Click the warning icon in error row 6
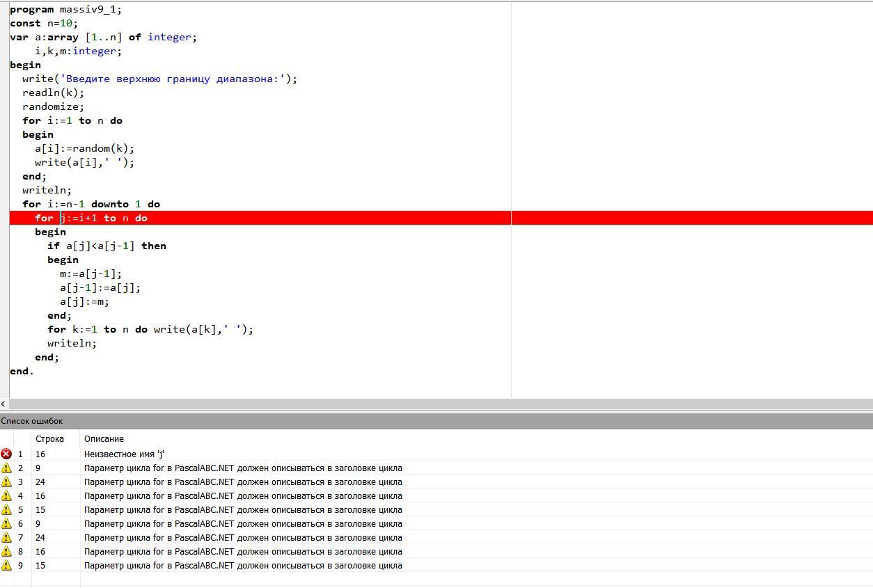 click(6, 523)
